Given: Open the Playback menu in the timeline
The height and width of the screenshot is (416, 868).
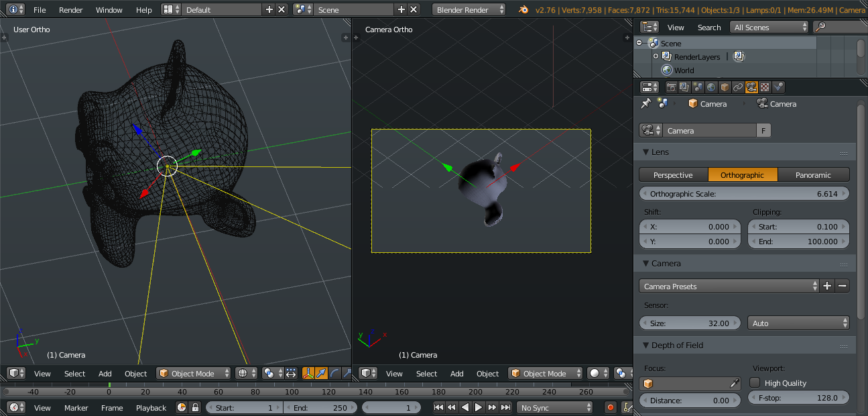Looking at the screenshot, I should [151, 408].
